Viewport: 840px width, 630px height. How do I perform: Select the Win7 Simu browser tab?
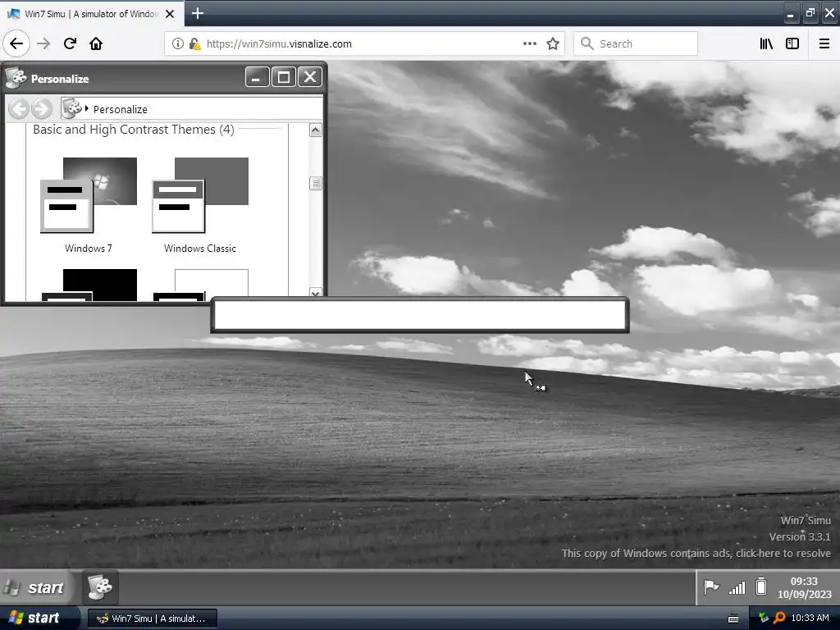(x=92, y=13)
